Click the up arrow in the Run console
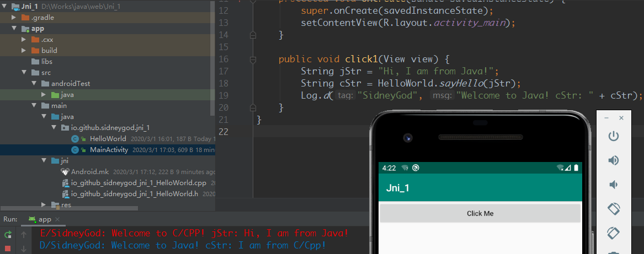This screenshot has width=644, height=254. coord(23,234)
